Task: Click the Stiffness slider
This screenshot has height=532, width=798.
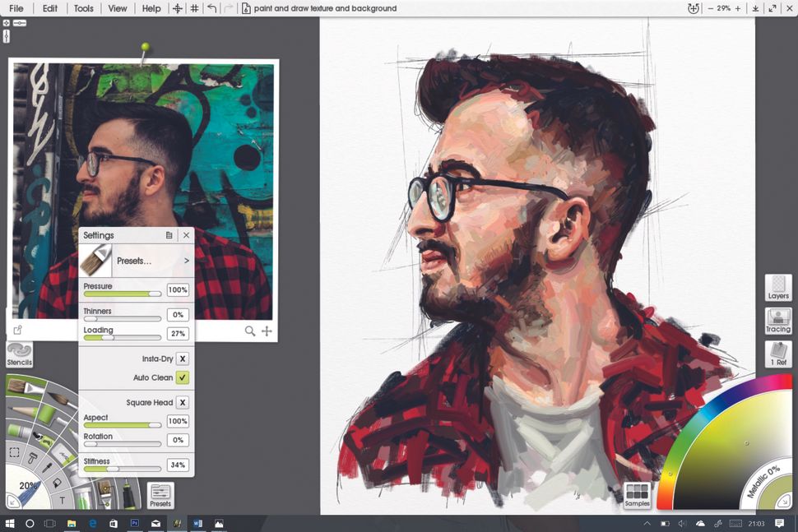Action: tap(114, 469)
